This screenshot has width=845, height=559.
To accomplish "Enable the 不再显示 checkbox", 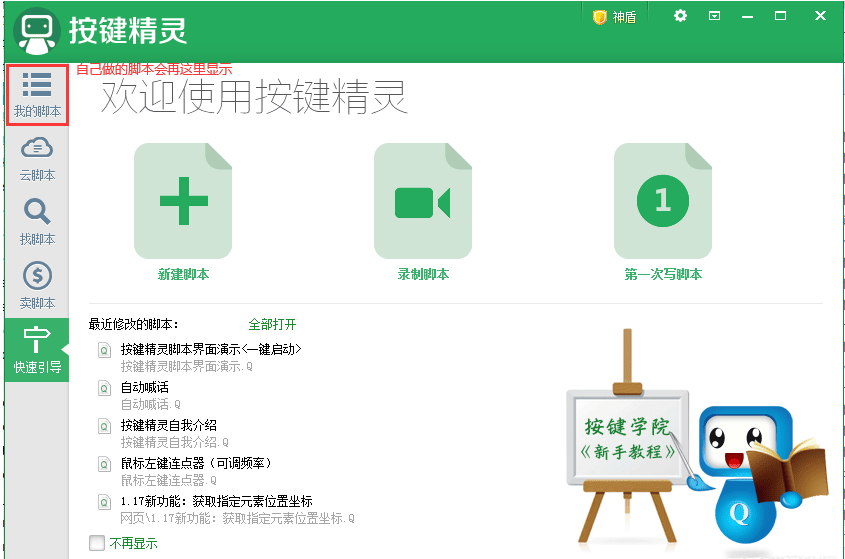I will pos(97,543).
